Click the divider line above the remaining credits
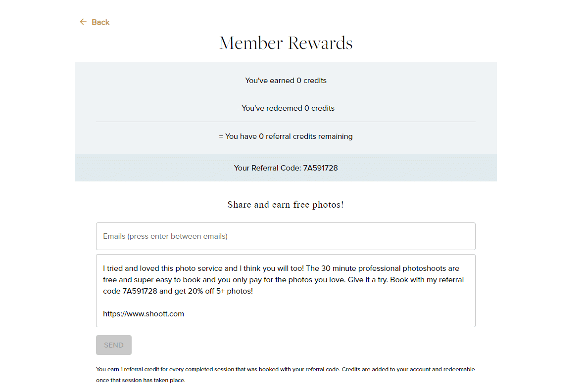The width and height of the screenshot is (585, 392). coord(286,122)
